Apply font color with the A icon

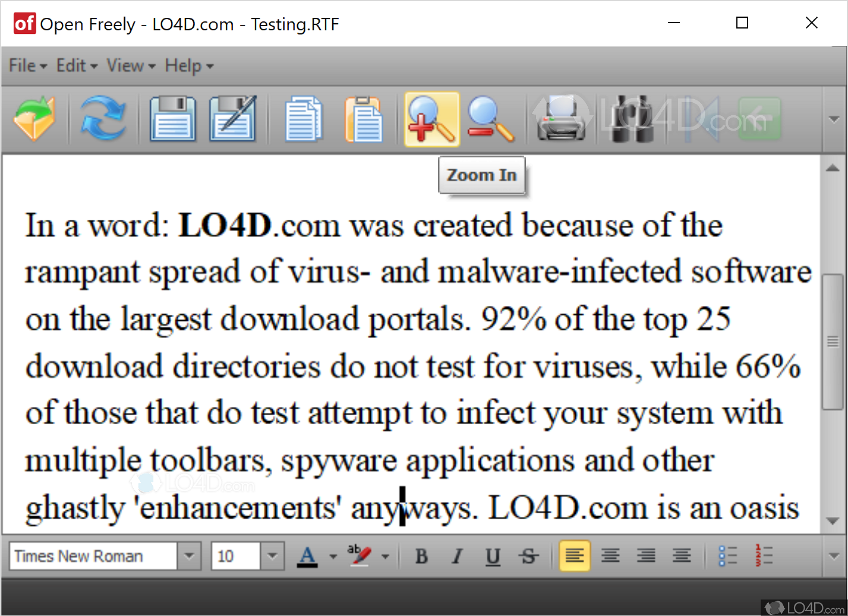pos(307,556)
